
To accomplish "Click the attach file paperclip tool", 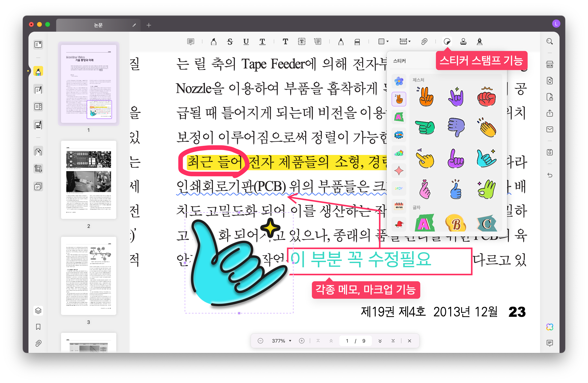I will tap(424, 41).
